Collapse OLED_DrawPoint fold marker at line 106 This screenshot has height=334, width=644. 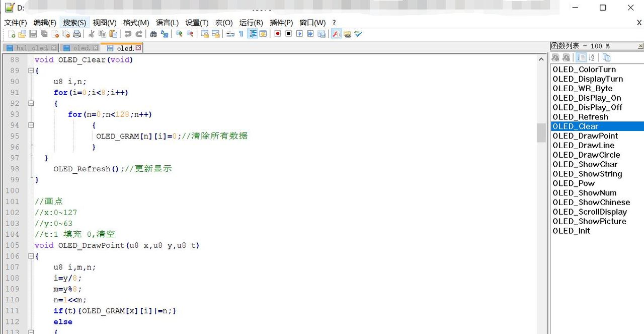[31, 256]
